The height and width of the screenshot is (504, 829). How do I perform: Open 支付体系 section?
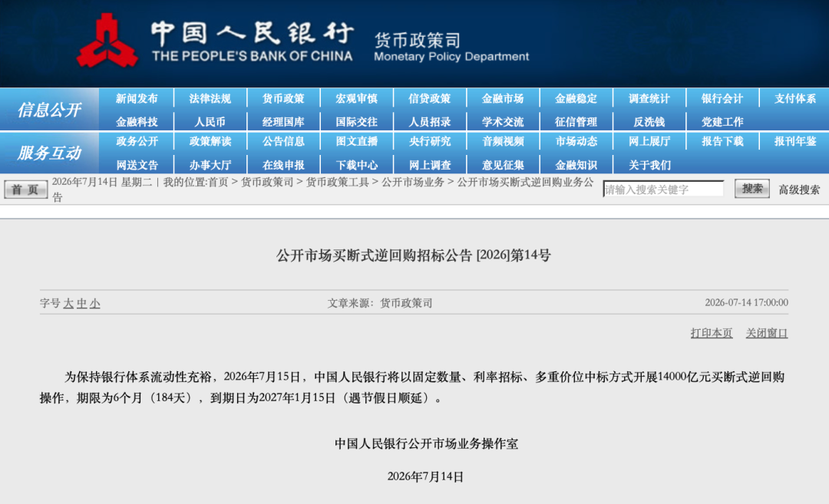click(795, 99)
